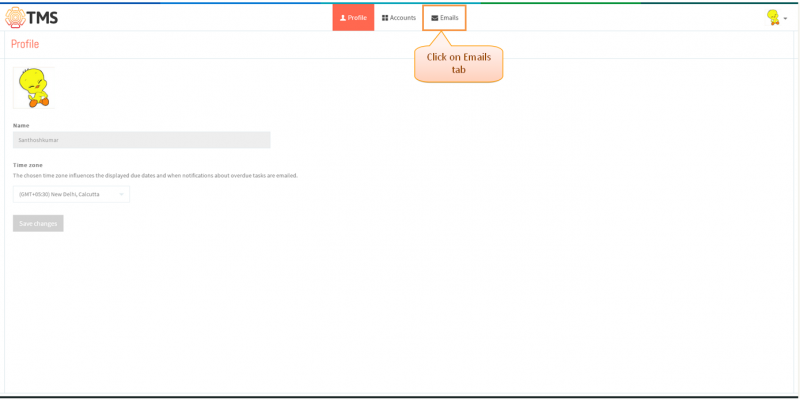This screenshot has height=400, width=800.
Task: Expand the caret next to user avatar
Action: click(x=785, y=18)
